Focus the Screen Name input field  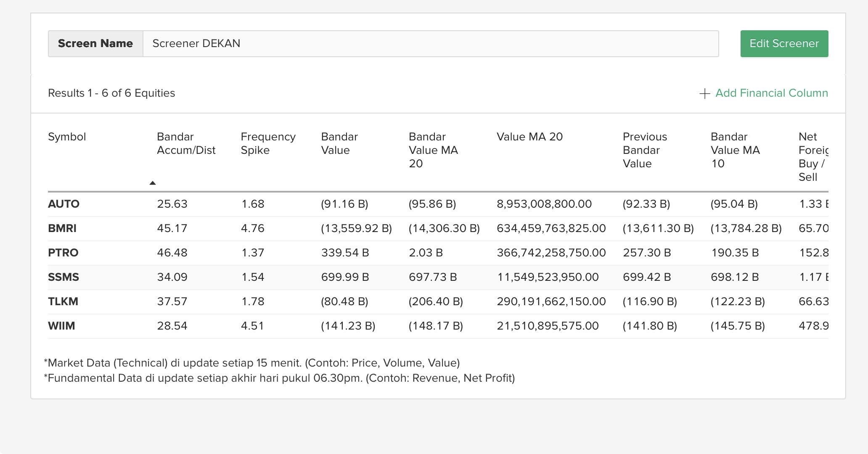tap(430, 44)
